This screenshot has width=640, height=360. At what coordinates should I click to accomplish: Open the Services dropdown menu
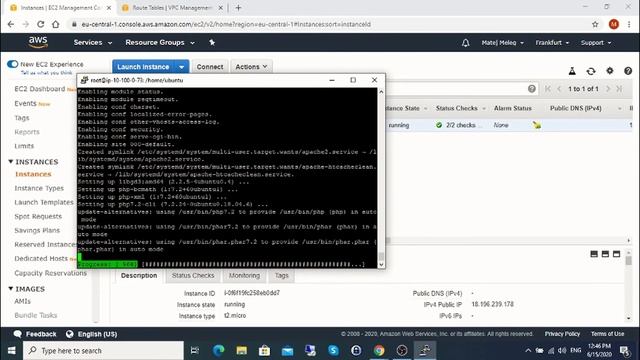pos(93,42)
